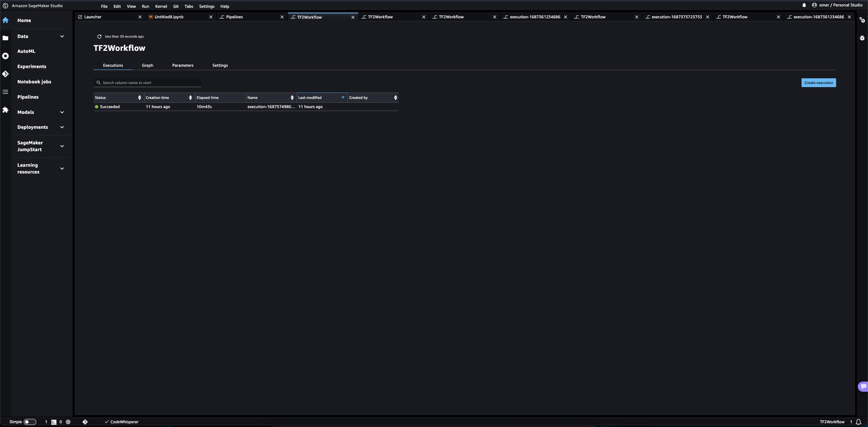Switch to the pipeline Settings tab

220,65
